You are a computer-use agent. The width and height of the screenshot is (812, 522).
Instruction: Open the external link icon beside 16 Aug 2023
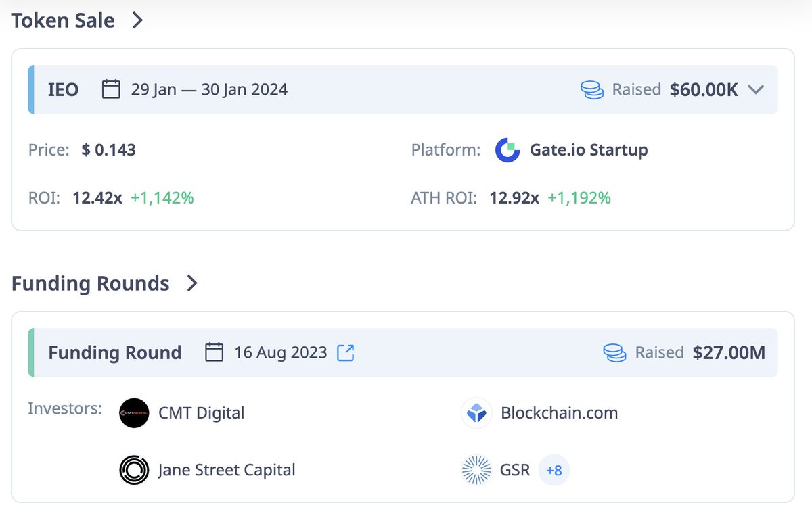[346, 352]
